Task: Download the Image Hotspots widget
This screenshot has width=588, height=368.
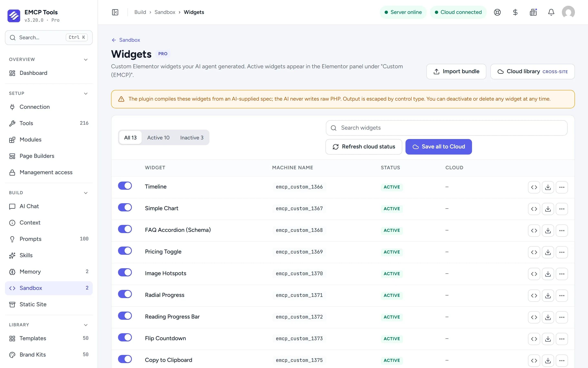Action: (548, 274)
